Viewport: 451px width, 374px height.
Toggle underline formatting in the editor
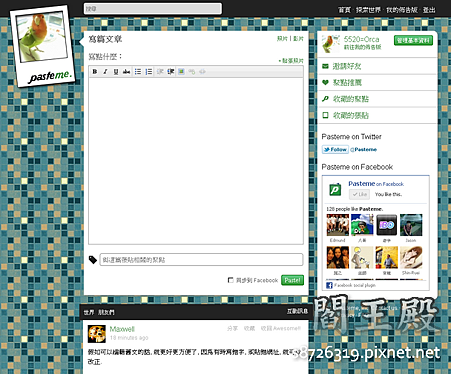(x=116, y=72)
